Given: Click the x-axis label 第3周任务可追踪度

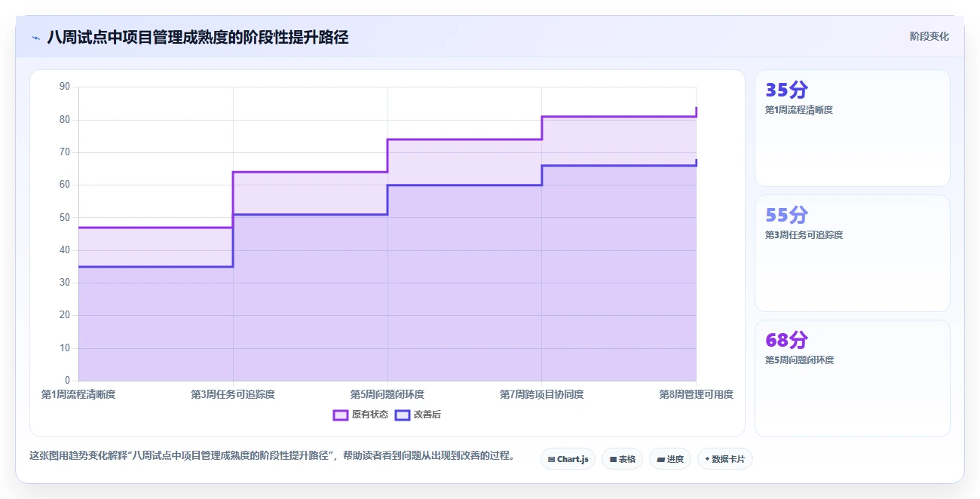Looking at the screenshot, I should tap(233, 394).
